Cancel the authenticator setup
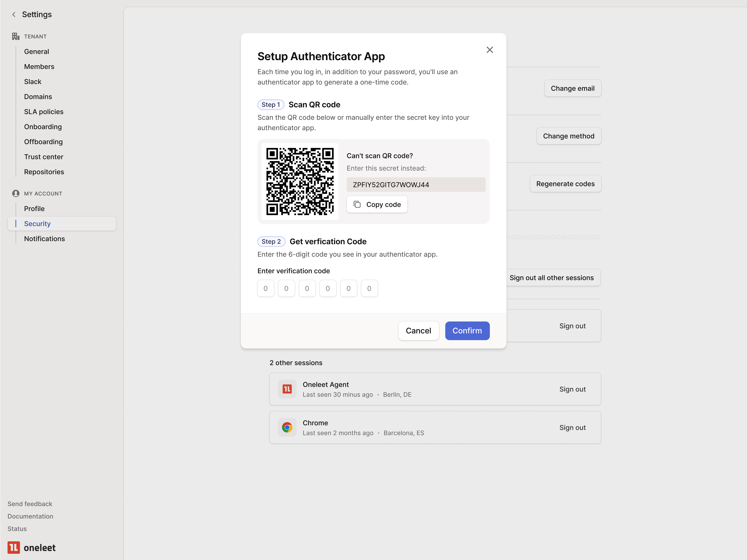Viewport: 747px width, 560px height. (418, 331)
